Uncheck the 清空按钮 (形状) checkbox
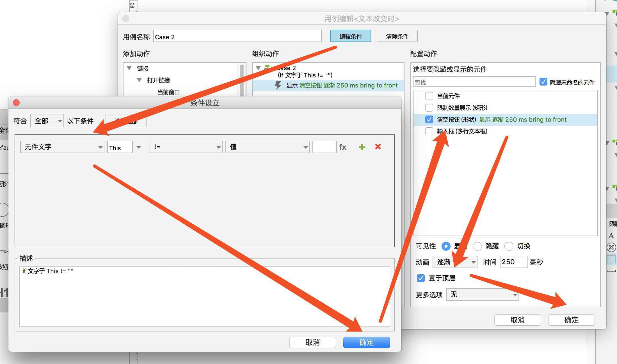 pos(429,119)
